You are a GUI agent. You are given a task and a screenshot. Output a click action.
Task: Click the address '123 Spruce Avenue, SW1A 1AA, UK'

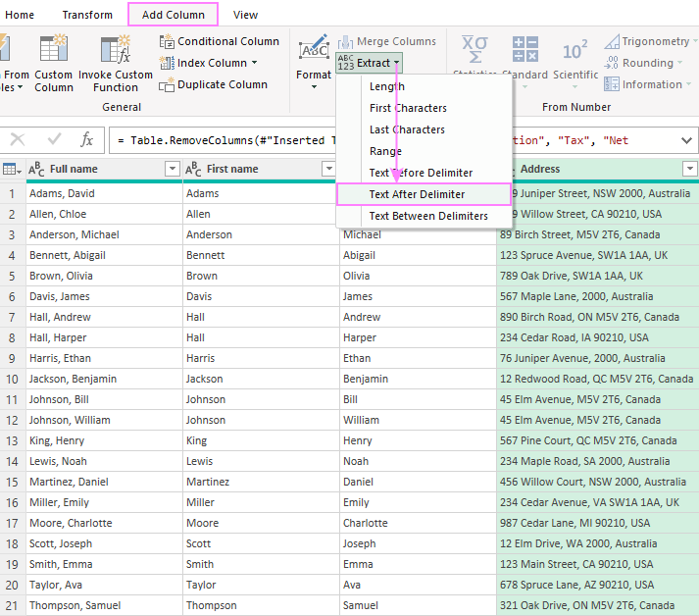point(598,255)
